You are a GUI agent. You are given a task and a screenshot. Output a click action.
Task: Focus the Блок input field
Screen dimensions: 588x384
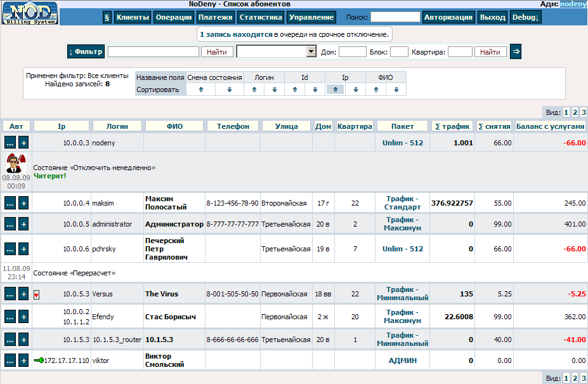[x=399, y=52]
